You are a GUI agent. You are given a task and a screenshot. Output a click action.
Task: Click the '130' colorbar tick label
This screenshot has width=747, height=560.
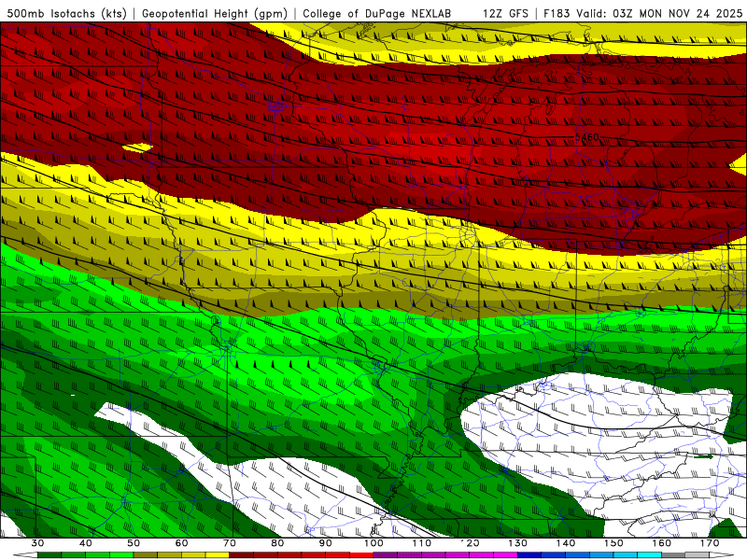[x=518, y=543]
